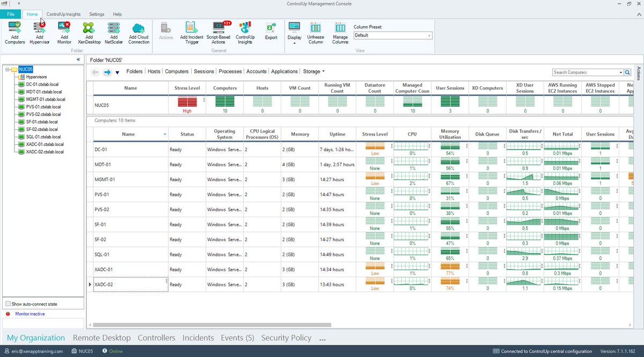Viewport: 644px width, 357px height.
Task: Collapse the left tree pane chevron
Action: [x=78, y=59]
